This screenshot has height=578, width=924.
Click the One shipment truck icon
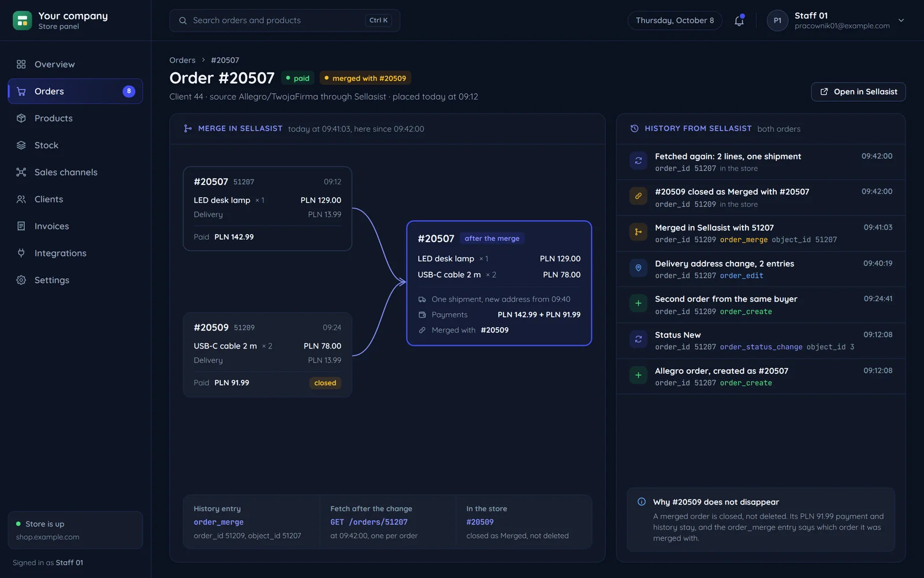pos(422,299)
